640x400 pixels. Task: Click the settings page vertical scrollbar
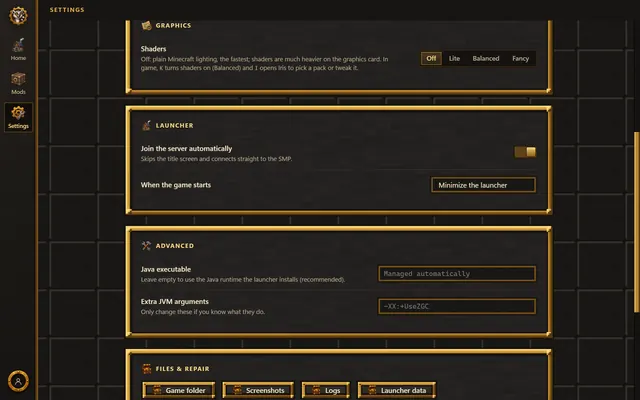click(636, 222)
